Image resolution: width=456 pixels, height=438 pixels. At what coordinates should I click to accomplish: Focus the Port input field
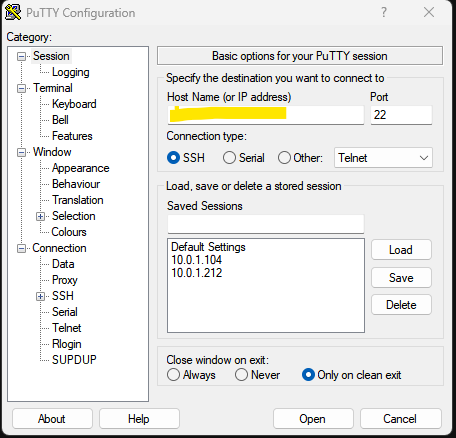[x=401, y=115]
